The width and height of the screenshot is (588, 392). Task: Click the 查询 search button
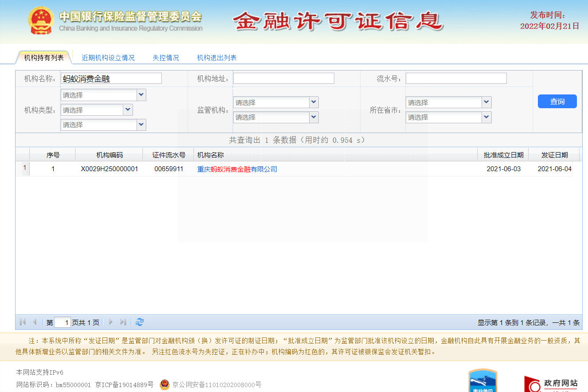tap(557, 101)
